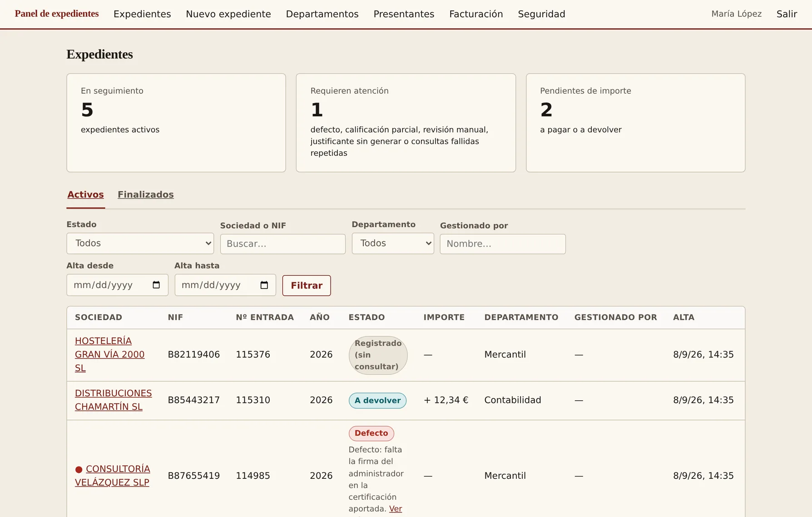Open the Facturación menu item
This screenshot has height=517, width=812.
point(476,14)
